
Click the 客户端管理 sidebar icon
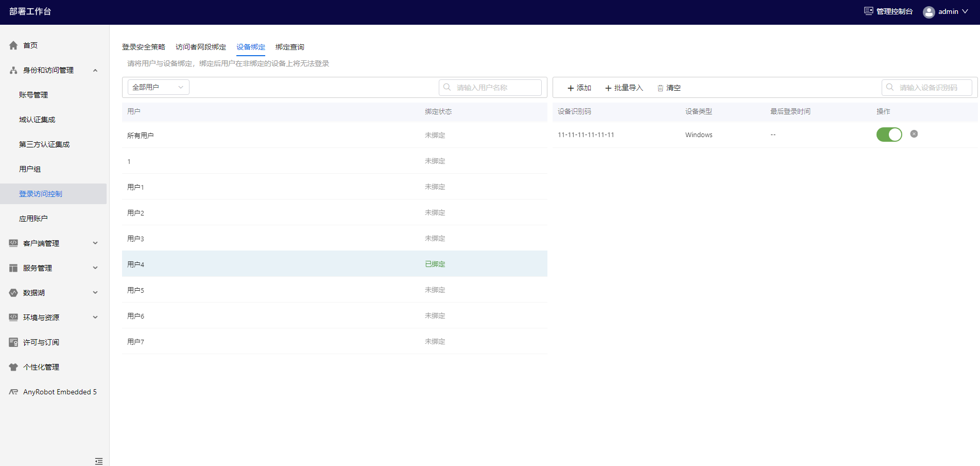pyautogui.click(x=13, y=243)
